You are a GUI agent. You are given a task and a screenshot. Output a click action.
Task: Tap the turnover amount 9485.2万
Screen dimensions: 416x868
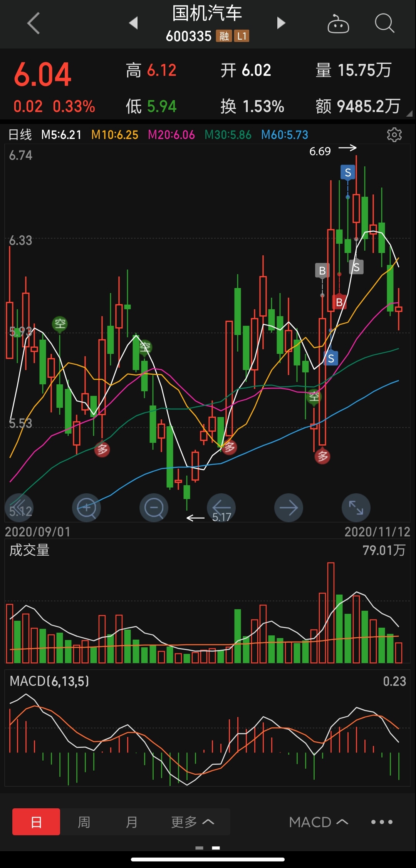pyautogui.click(x=369, y=106)
